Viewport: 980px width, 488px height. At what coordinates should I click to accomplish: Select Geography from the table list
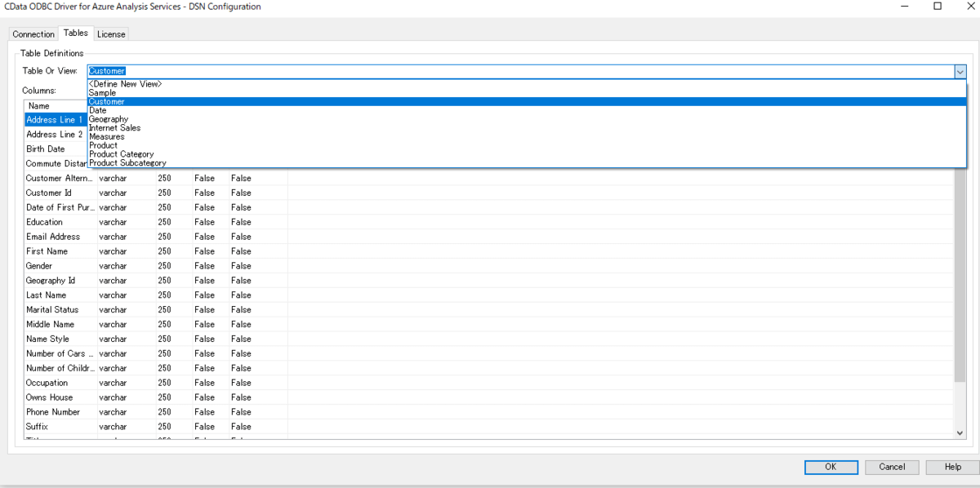point(527,119)
